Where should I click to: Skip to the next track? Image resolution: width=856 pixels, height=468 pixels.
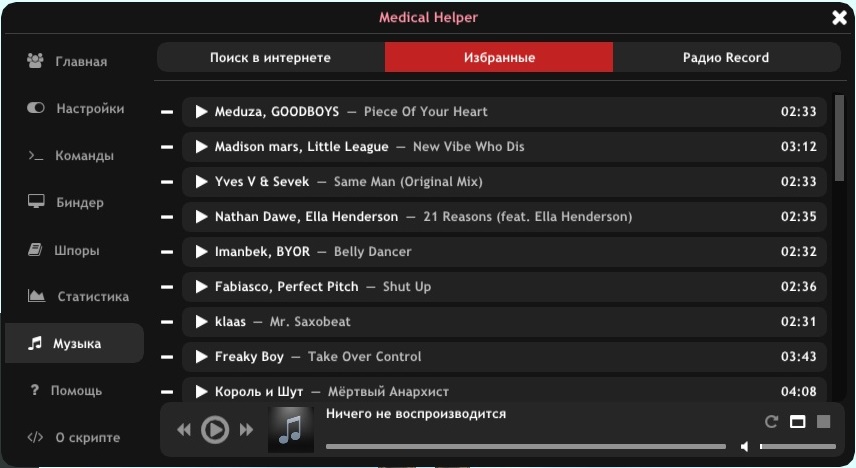pyautogui.click(x=246, y=430)
